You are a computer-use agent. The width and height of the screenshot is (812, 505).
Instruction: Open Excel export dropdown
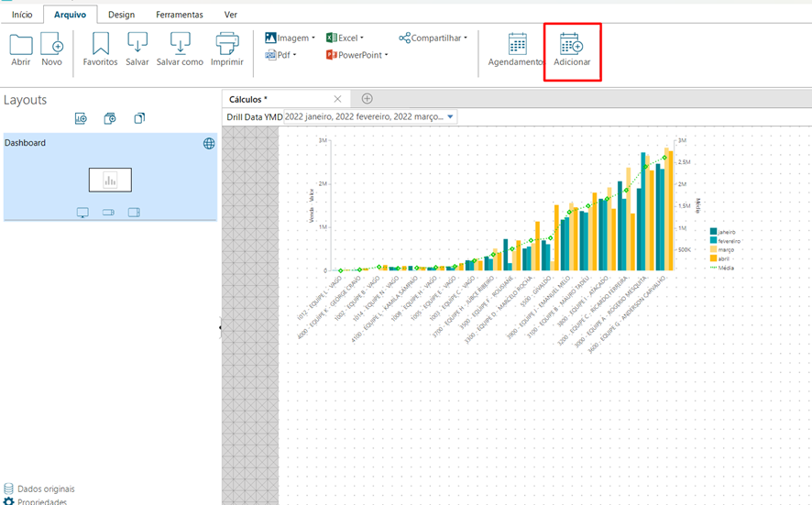345,38
